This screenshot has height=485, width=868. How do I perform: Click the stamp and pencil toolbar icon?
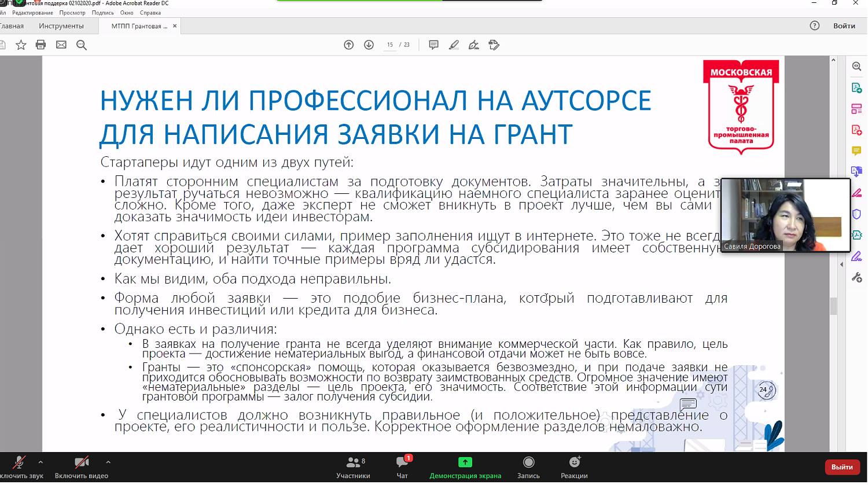[x=494, y=45]
